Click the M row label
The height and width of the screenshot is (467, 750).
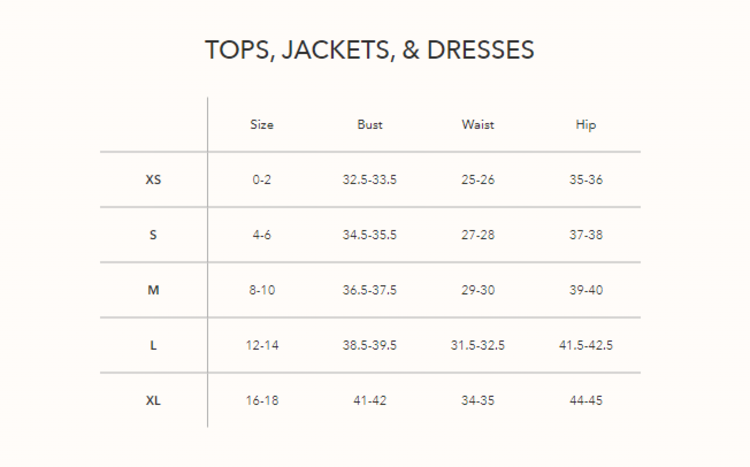(153, 290)
